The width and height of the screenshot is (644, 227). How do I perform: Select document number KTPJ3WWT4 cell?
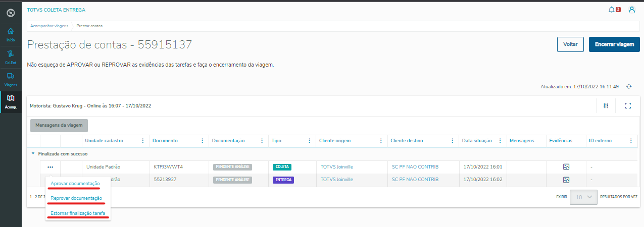(168, 166)
